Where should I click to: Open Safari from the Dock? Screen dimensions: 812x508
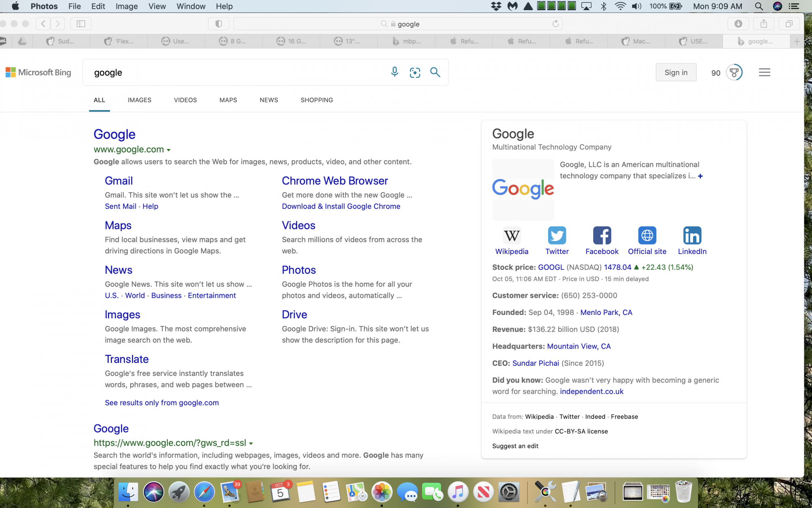click(x=204, y=492)
